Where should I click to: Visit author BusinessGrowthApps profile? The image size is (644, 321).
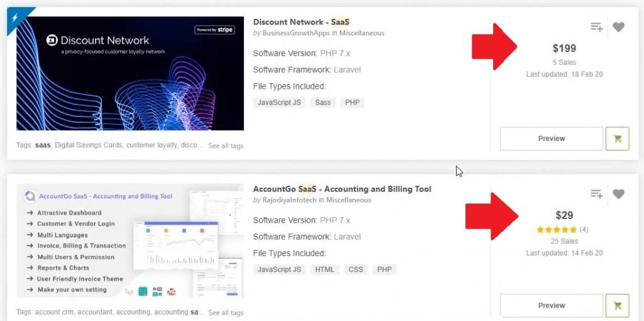pos(296,33)
